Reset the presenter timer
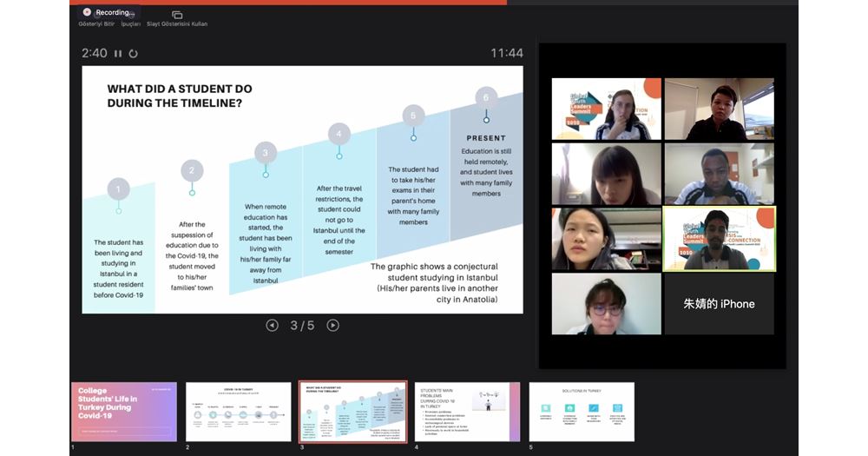Viewport: 868px width, 456px height. (x=133, y=54)
